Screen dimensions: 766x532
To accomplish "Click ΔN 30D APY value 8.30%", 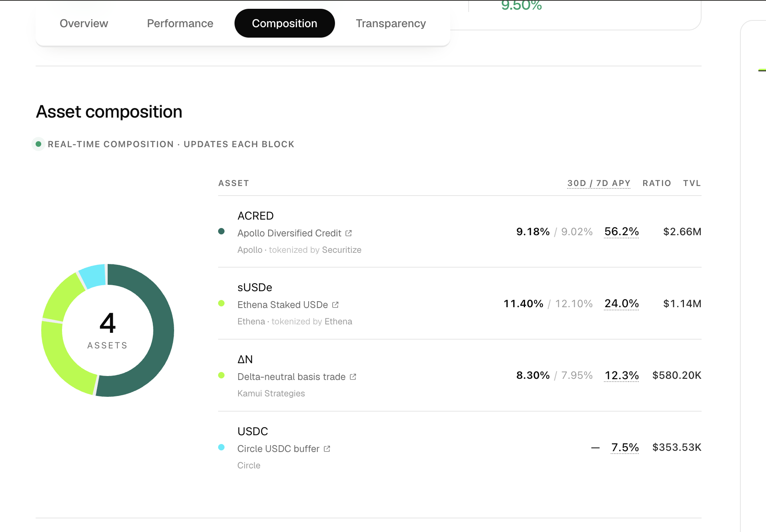I will click(x=533, y=375).
